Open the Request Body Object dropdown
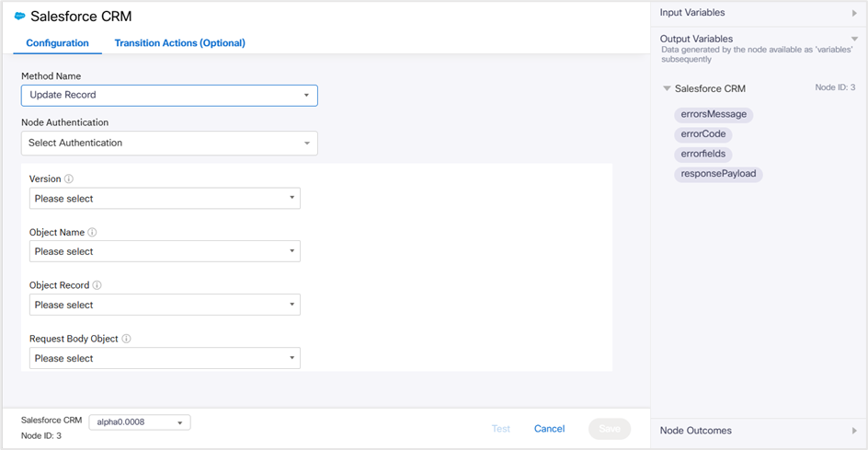Viewport: 868px width, 450px height. [x=165, y=358]
